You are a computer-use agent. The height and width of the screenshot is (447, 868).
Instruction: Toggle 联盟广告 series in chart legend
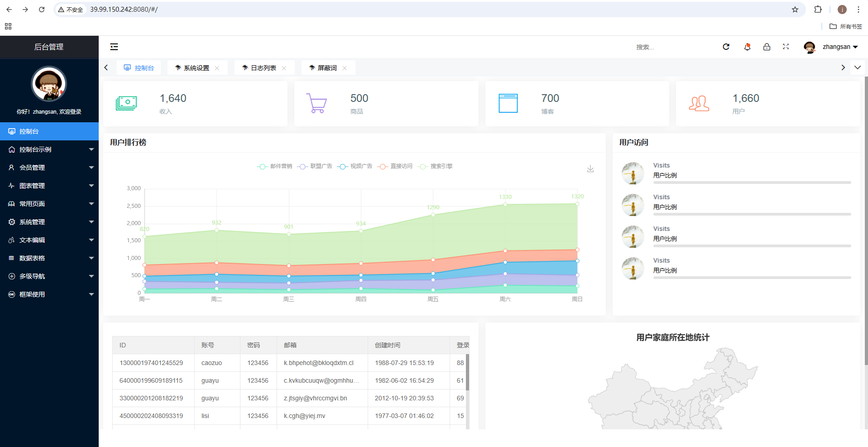tap(315, 166)
